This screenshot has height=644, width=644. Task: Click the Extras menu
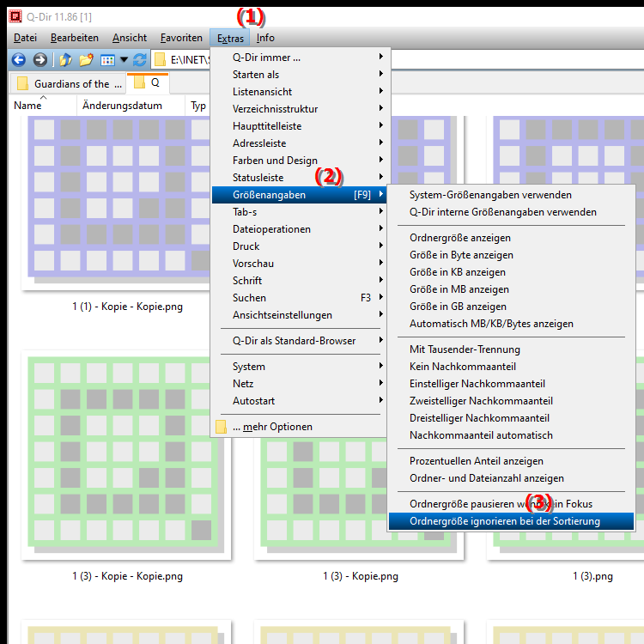pyautogui.click(x=230, y=38)
